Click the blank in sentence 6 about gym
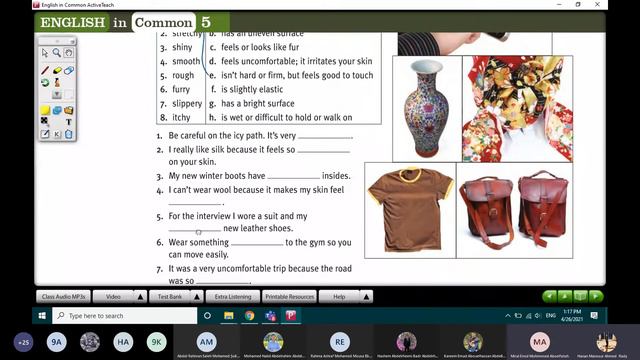This screenshot has height=360, width=640. [257, 243]
